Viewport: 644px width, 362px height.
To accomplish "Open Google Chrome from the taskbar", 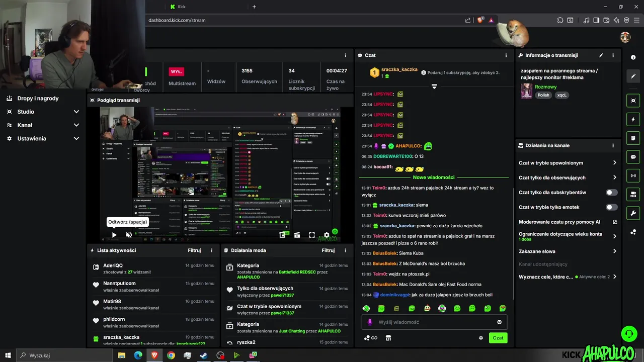I will (171, 355).
